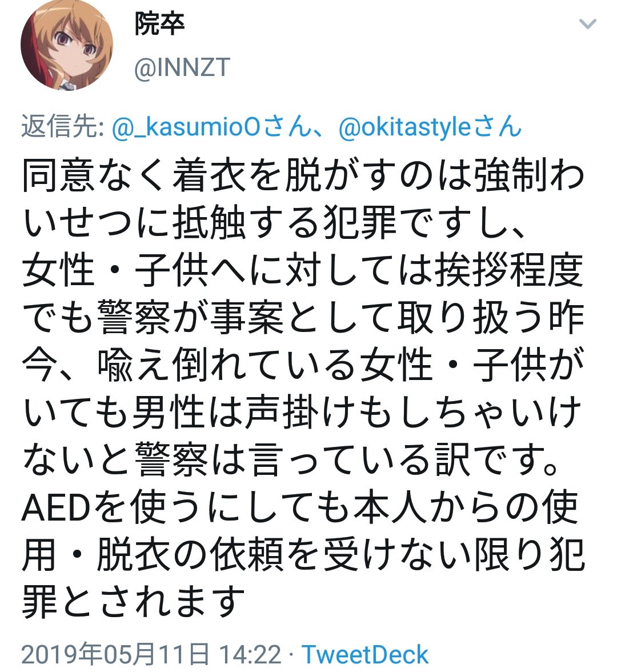Click the line starting いせつに抵触

(x=274, y=223)
